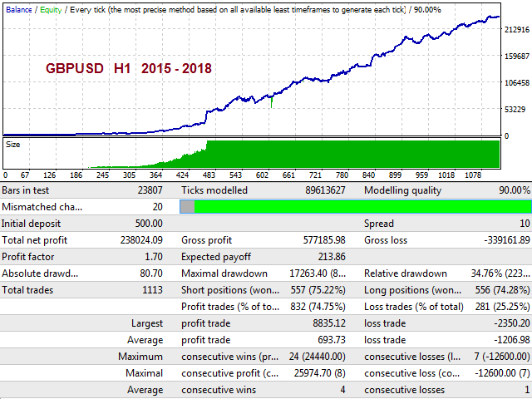Click the Loss trades value 281 (25.25%)
This screenshot has height=399, width=532.
(x=502, y=307)
